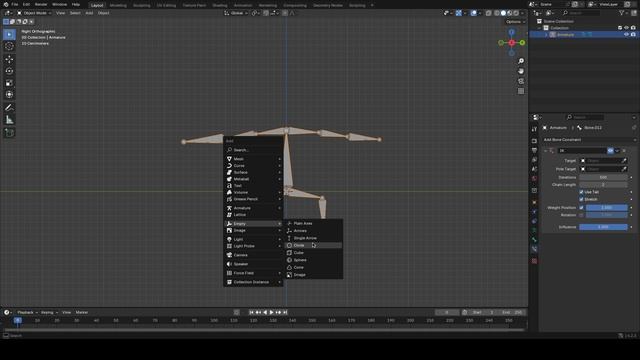Image resolution: width=640 pixels, height=360 pixels.
Task: Click Target eyedropper icon
Action: tap(624, 161)
